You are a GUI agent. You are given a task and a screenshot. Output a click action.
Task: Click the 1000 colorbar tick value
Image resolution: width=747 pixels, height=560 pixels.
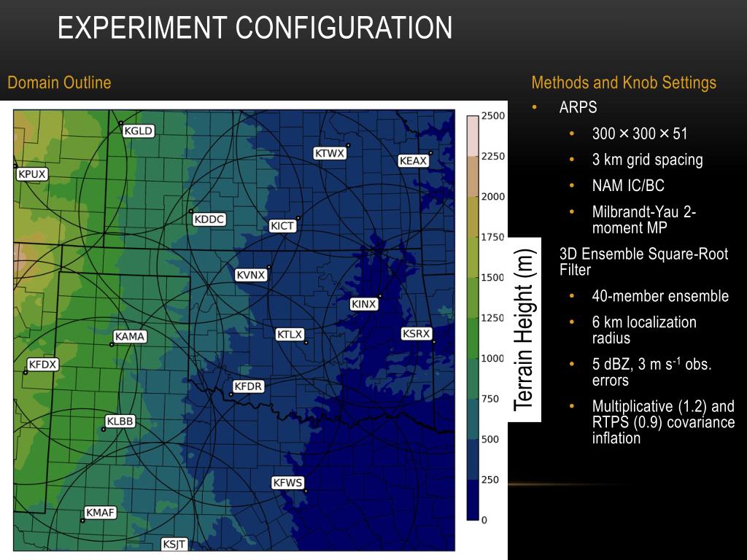click(x=492, y=359)
